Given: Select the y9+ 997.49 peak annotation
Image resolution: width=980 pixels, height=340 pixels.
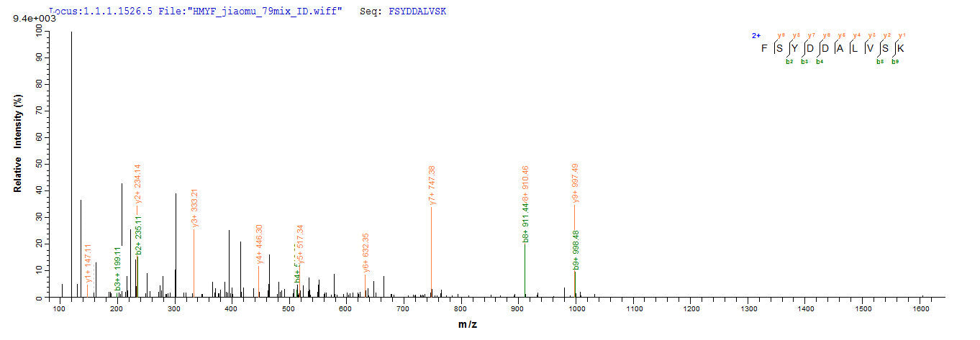Looking at the screenshot, I should coord(575,183).
